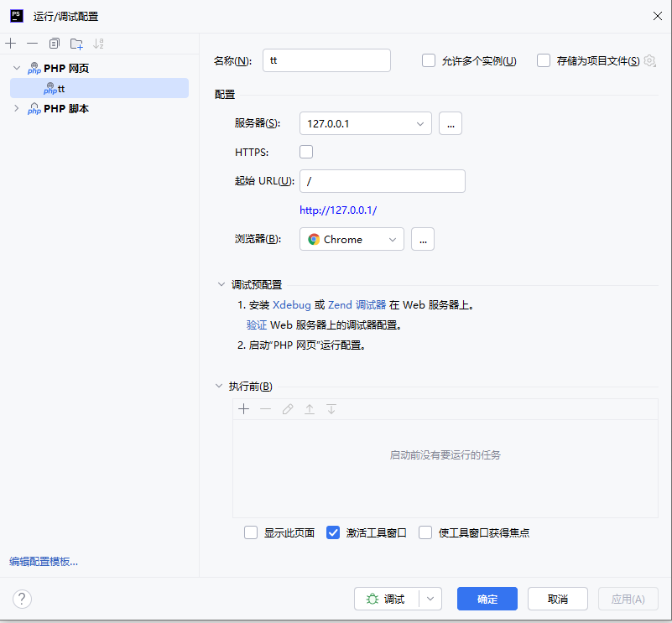Click the 启动前没有要运行的任务 placeholder text
This screenshot has height=623, width=672.
tap(445, 454)
